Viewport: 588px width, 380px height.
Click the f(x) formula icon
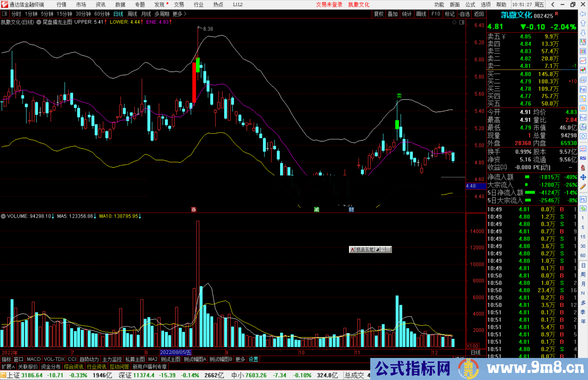[x=583, y=127]
